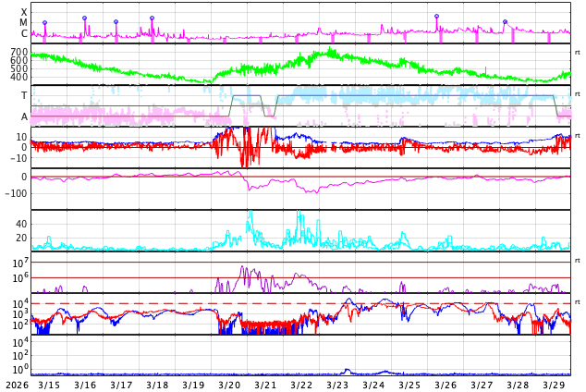Select the 3/29 date label

[x=554, y=385]
